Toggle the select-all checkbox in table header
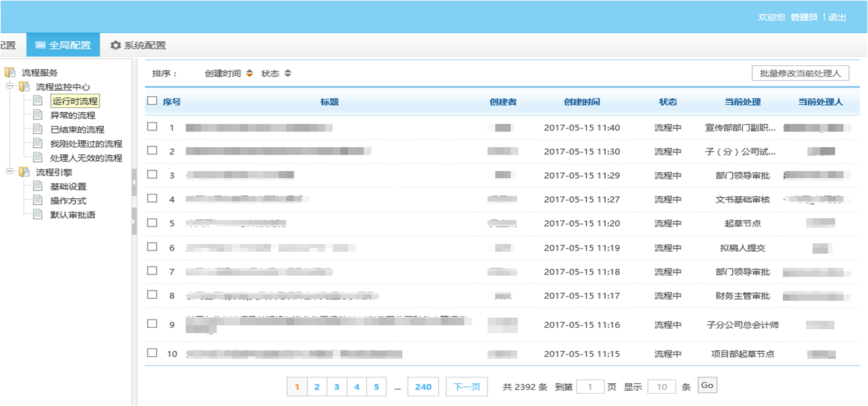 152,101
